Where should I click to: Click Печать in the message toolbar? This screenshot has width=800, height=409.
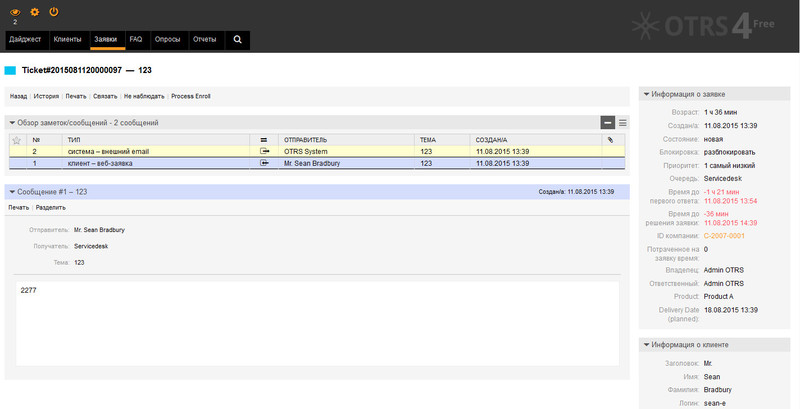[x=19, y=208]
